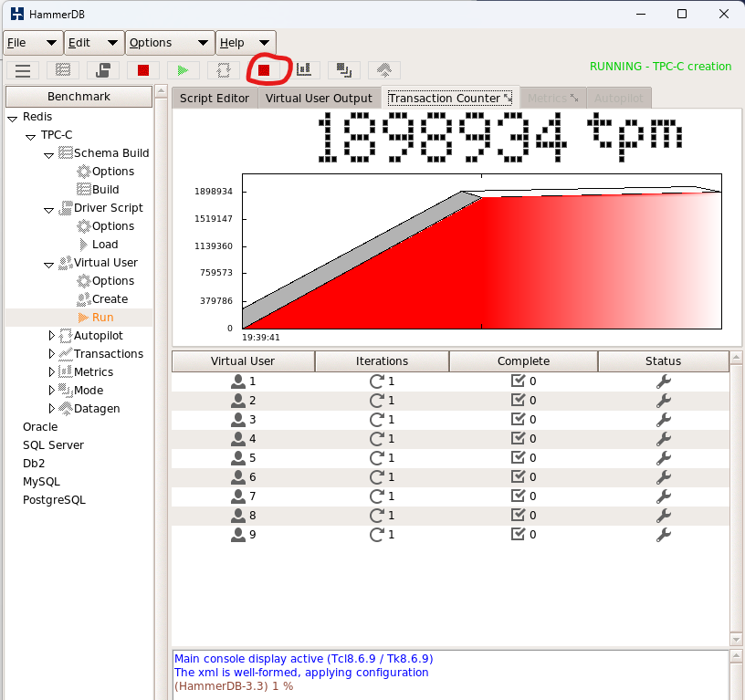745x700 pixels.
Task: Select the Transaction Counter tab
Action: [445, 99]
